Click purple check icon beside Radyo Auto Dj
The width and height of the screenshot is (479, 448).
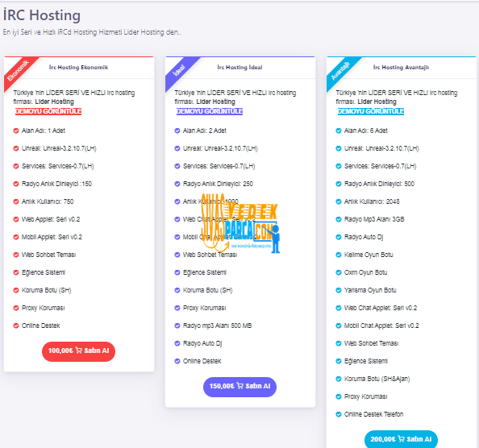tap(177, 343)
